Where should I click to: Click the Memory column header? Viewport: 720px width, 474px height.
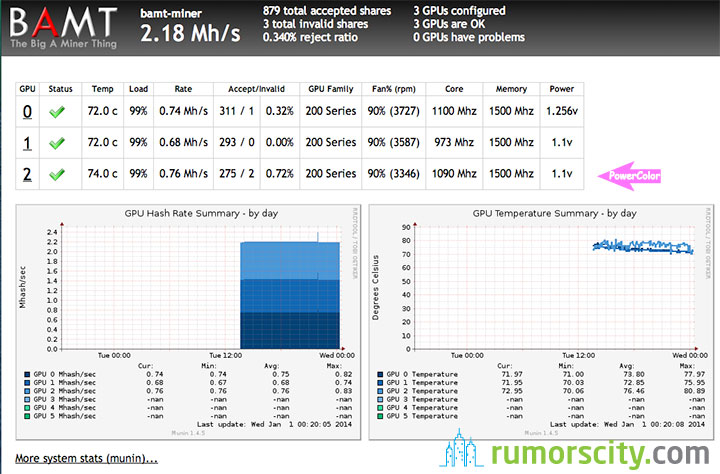tap(511, 89)
